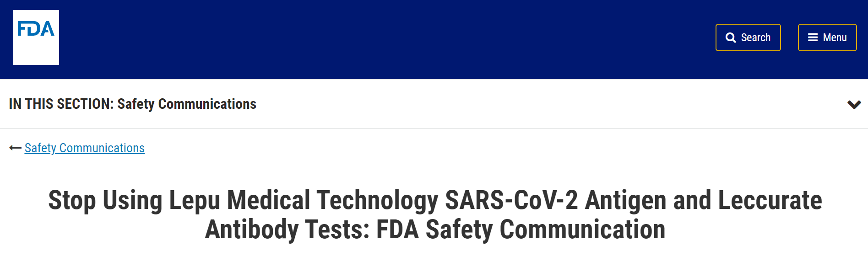
Task: Click white square around FDA logo
Action: (36, 37)
